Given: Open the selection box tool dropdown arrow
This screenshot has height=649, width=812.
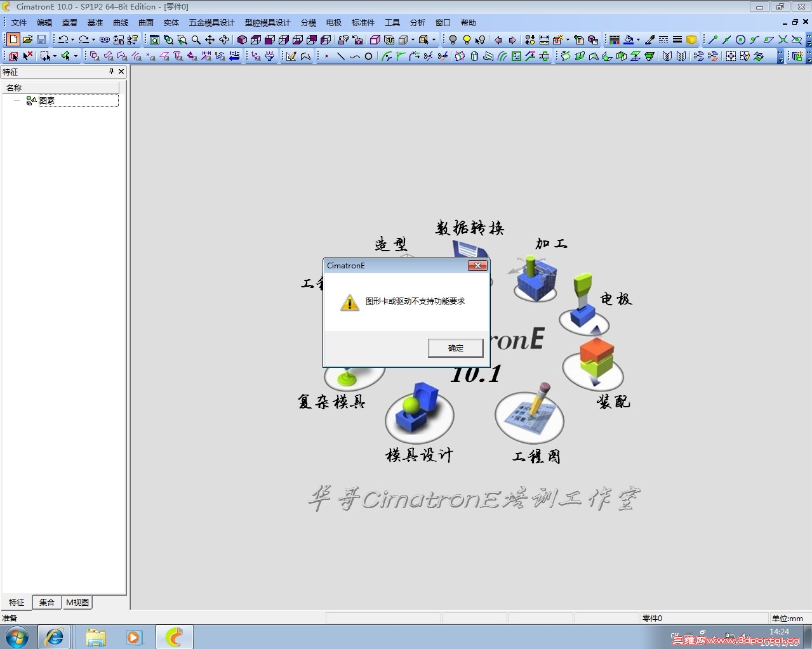Looking at the screenshot, I should (55, 56).
